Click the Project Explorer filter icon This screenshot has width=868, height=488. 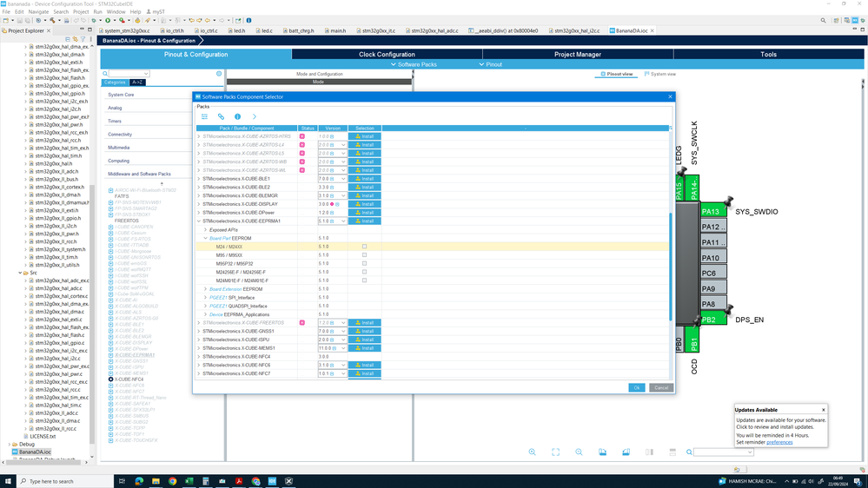(x=83, y=39)
